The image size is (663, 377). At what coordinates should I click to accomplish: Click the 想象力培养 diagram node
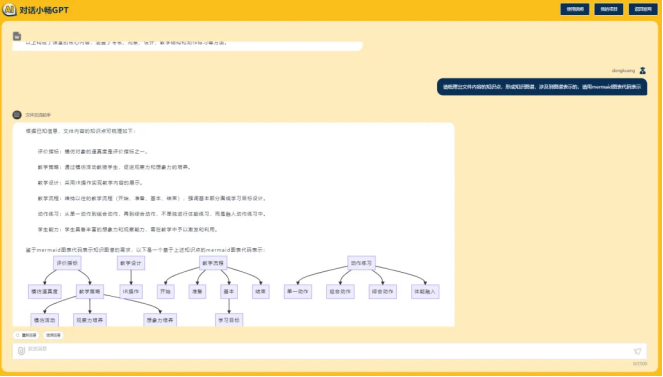point(160,320)
